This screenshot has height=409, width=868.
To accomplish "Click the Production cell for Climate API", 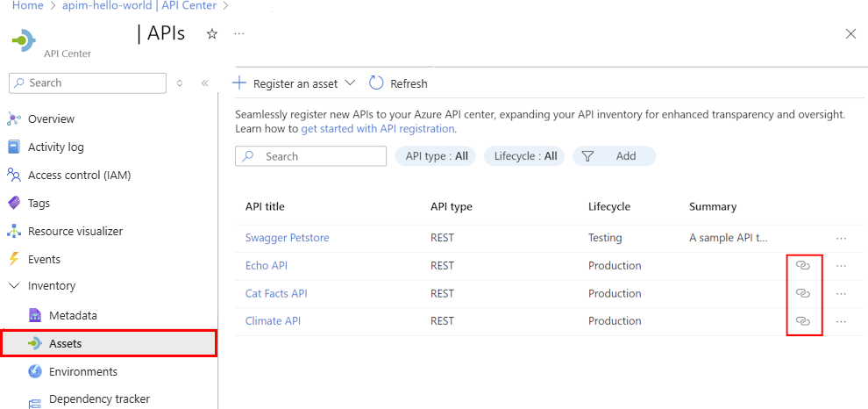I will [x=615, y=321].
